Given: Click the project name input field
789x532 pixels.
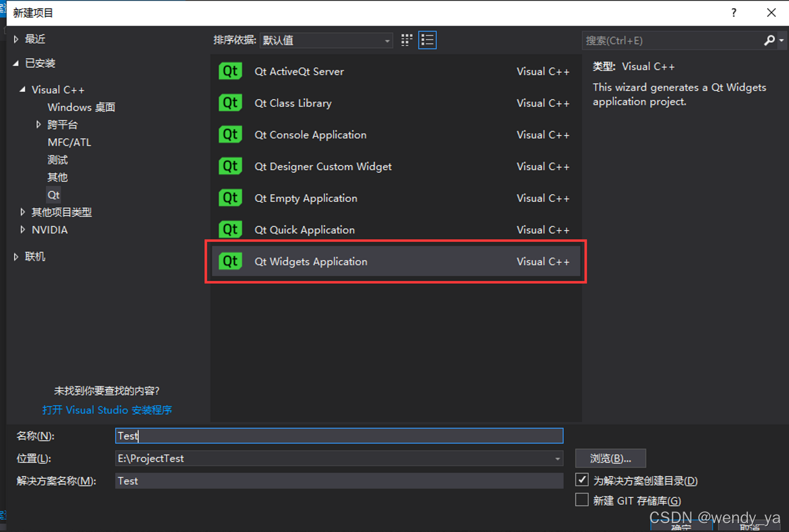Looking at the screenshot, I should pyautogui.click(x=339, y=436).
